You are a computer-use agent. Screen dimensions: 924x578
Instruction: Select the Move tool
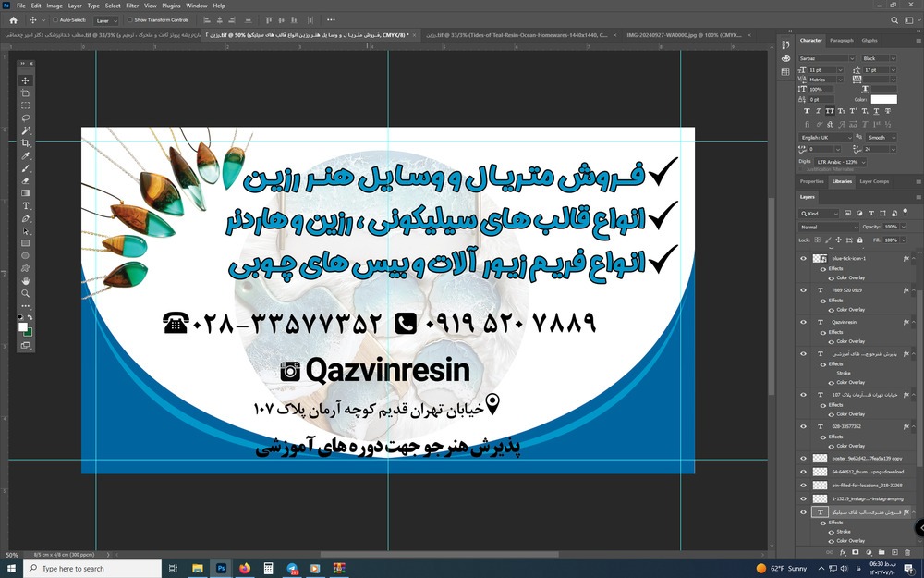click(x=26, y=81)
